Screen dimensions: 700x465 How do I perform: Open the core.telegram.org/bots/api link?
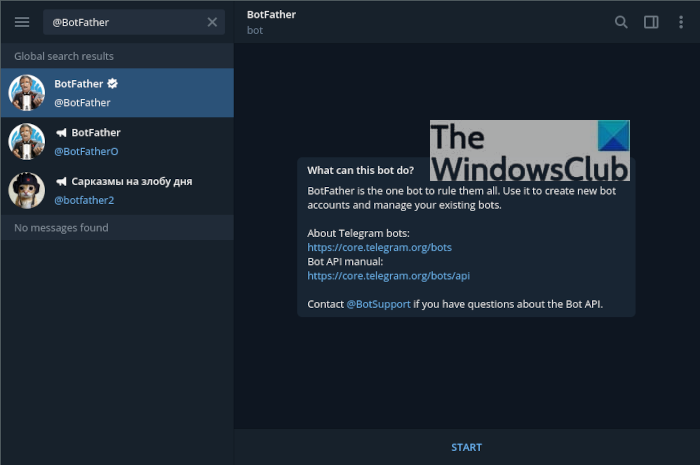[388, 276]
